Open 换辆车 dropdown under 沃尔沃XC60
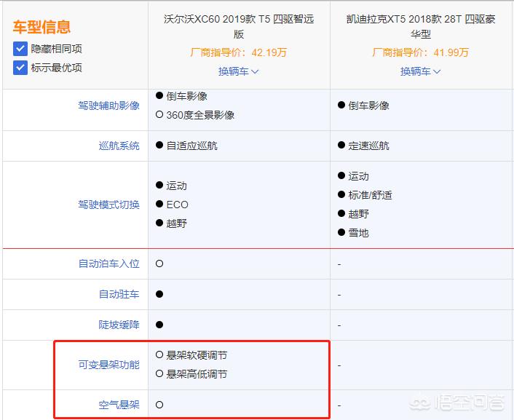514x420 pixels. 239,71
